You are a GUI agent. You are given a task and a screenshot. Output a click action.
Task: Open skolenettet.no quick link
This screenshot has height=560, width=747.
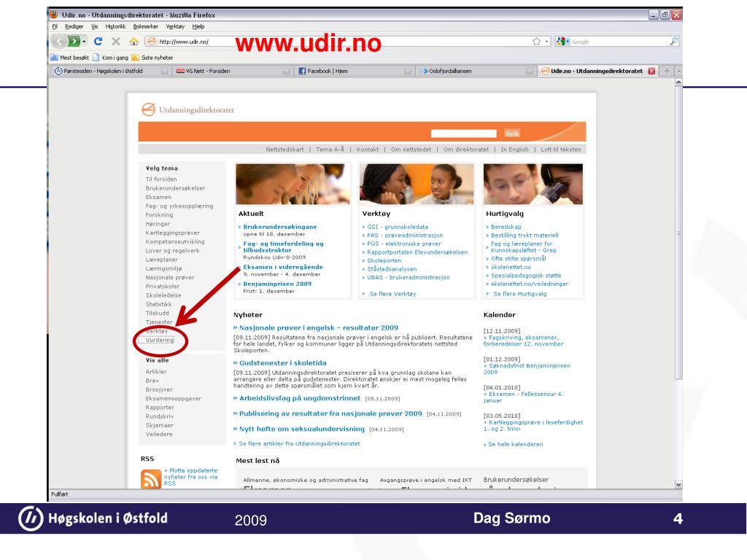[x=511, y=267]
